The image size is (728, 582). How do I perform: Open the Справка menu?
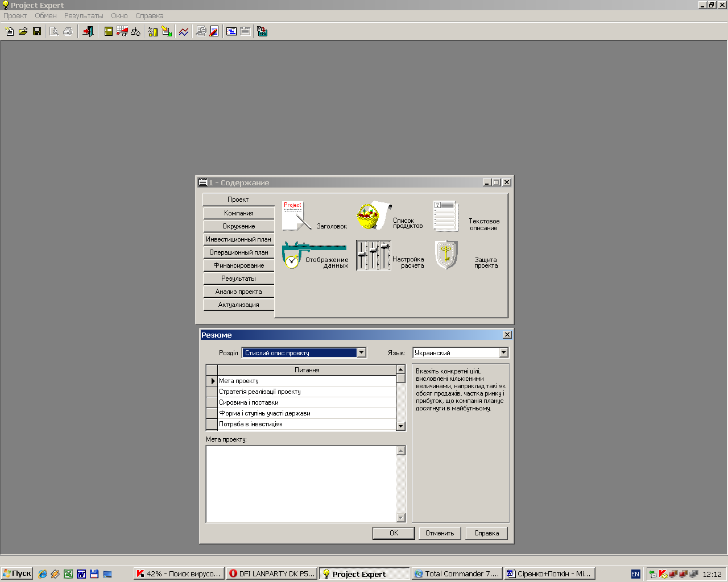150,16
